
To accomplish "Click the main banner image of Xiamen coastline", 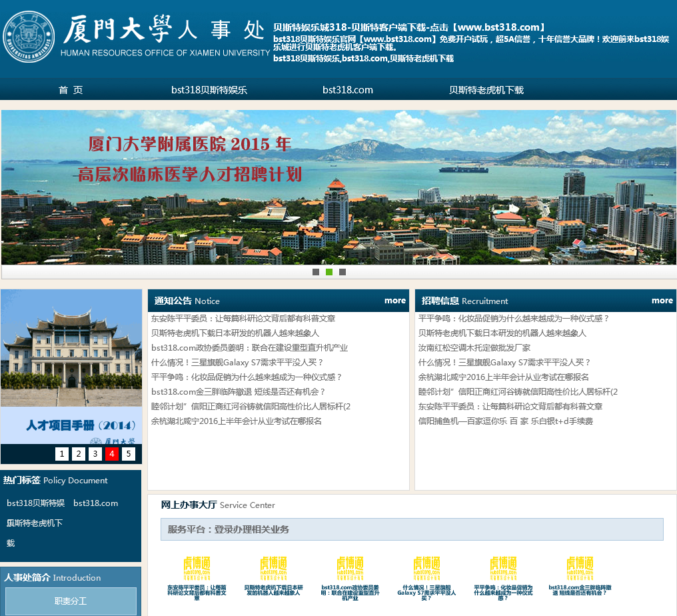I will (338, 187).
